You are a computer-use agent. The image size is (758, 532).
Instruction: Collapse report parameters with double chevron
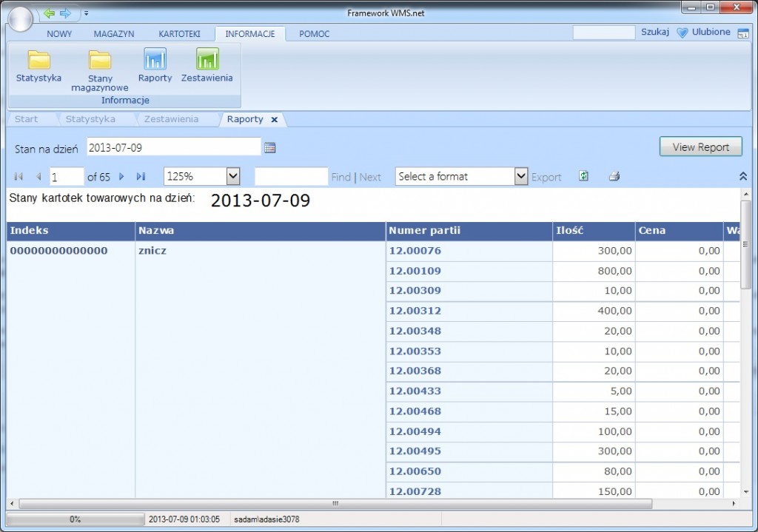tap(743, 176)
